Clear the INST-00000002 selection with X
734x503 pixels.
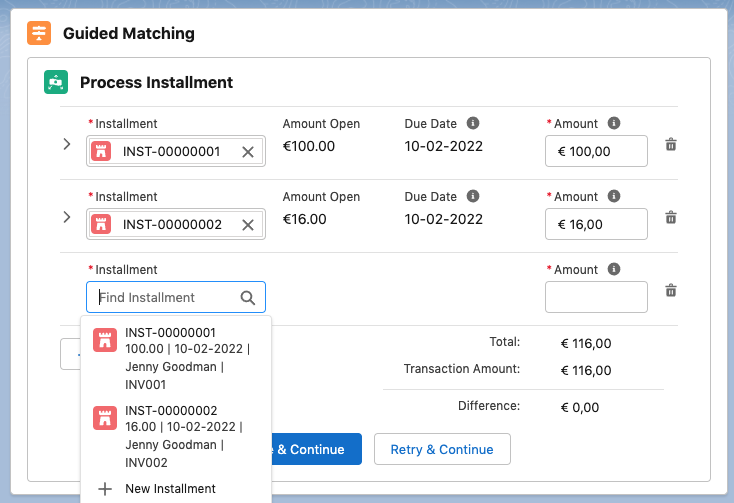pyautogui.click(x=248, y=225)
